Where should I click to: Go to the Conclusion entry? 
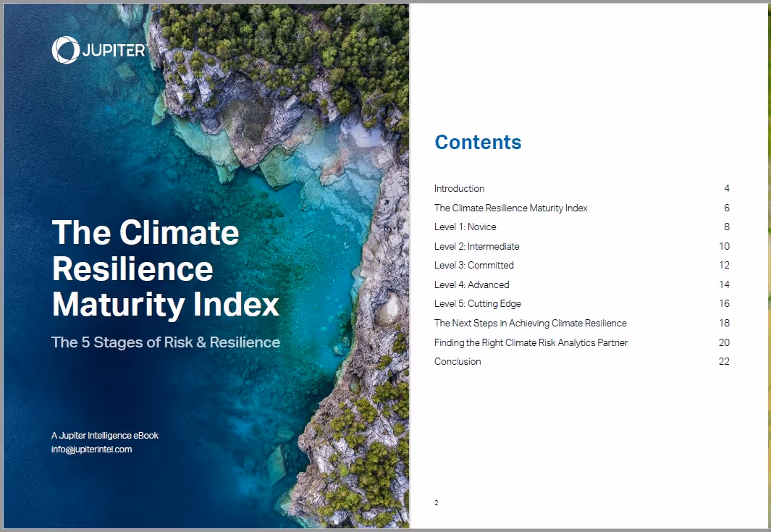point(458,361)
